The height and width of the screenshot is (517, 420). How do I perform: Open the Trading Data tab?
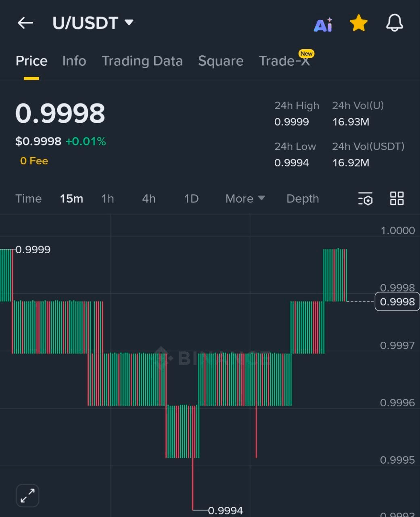(x=142, y=61)
